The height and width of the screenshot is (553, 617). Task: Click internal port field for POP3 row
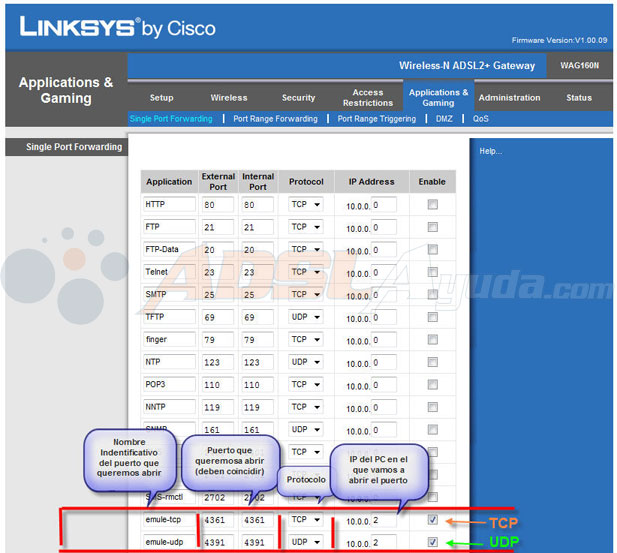257,385
